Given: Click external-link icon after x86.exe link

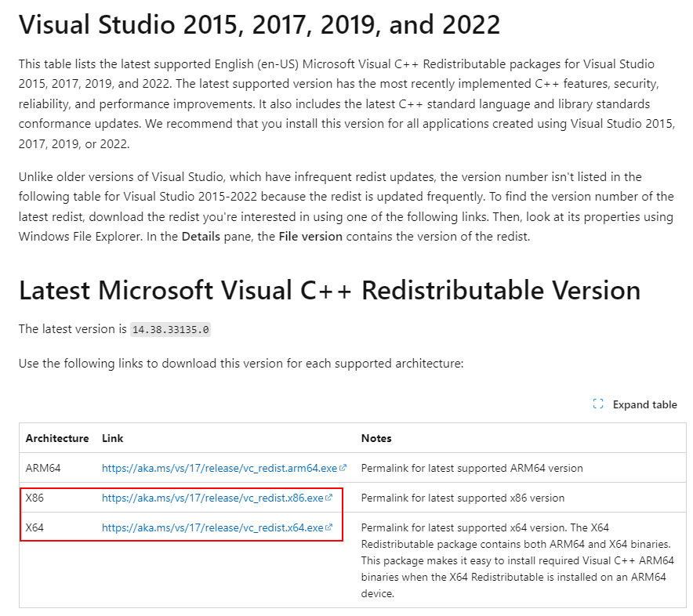Looking at the screenshot, I should pyautogui.click(x=328, y=498).
